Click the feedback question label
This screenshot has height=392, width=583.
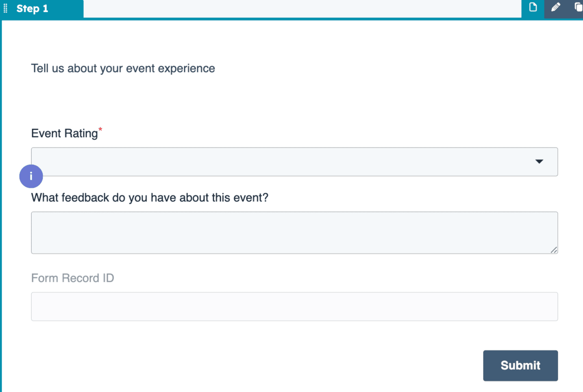pos(150,198)
